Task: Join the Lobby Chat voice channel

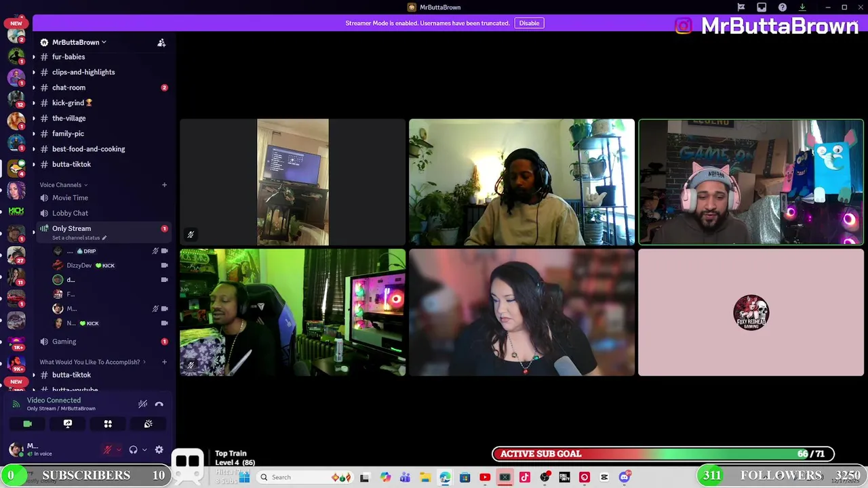Action: pyautogui.click(x=70, y=213)
